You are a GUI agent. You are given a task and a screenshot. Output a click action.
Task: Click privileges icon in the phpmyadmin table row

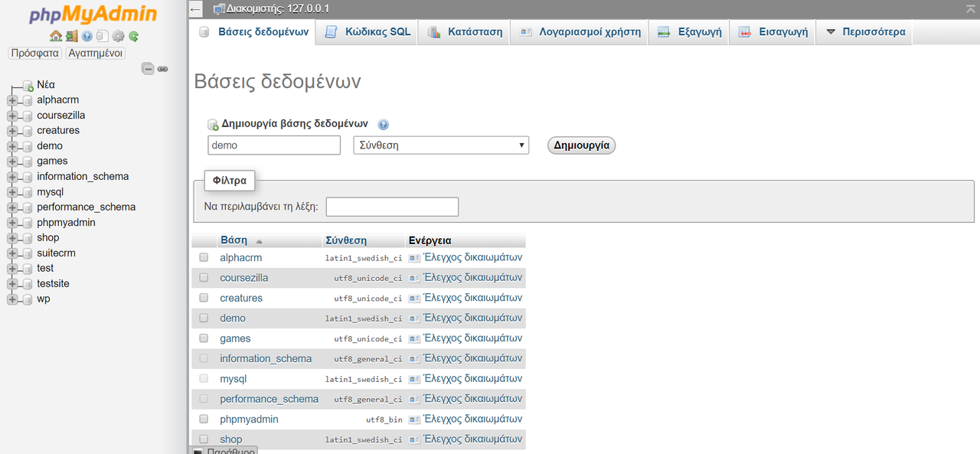pyautogui.click(x=415, y=420)
